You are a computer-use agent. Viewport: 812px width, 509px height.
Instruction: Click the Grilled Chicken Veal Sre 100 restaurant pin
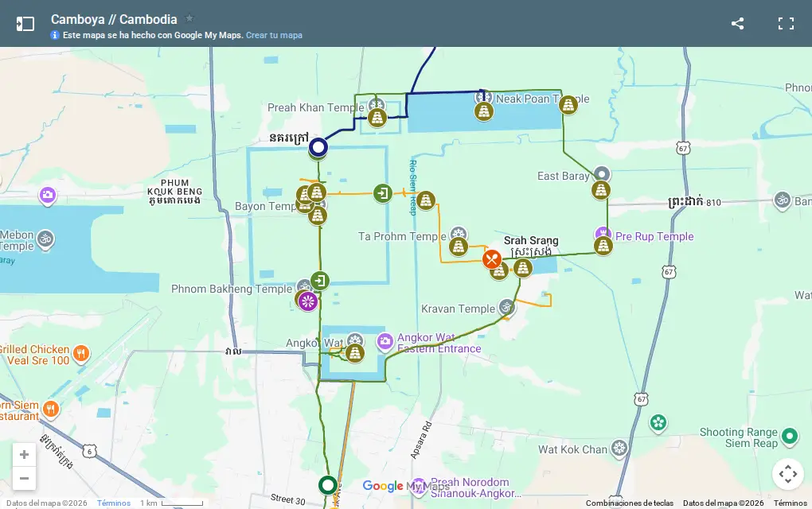pyautogui.click(x=80, y=355)
